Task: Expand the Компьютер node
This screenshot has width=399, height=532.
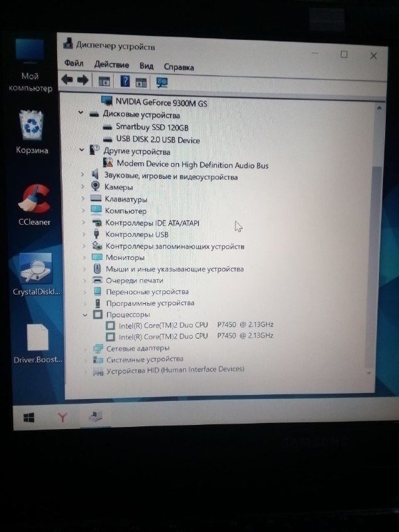Action: pyautogui.click(x=83, y=210)
